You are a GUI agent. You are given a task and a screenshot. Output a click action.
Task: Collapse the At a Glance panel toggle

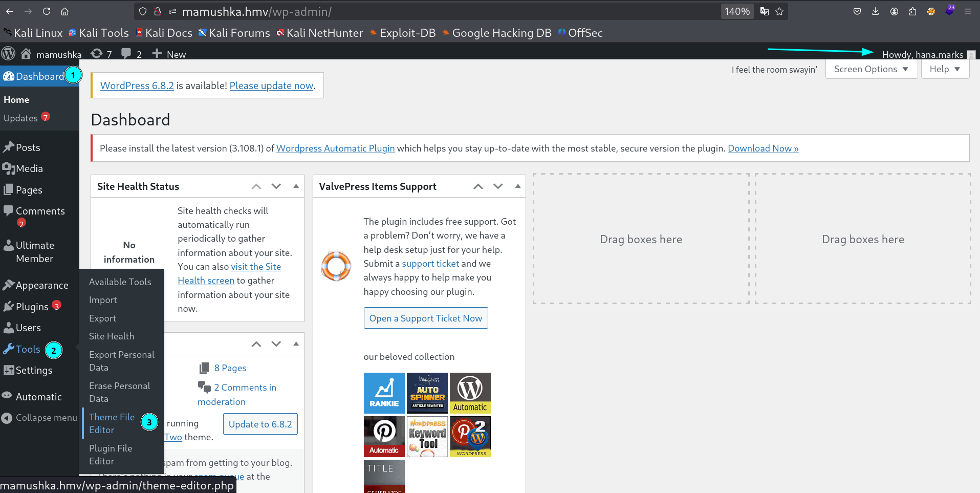296,344
